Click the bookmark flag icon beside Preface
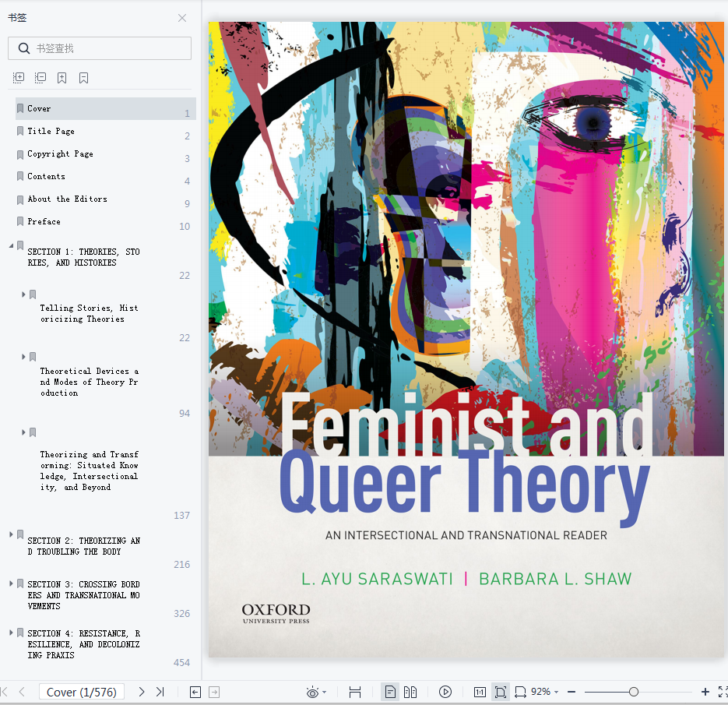The height and width of the screenshot is (705, 728). [20, 221]
